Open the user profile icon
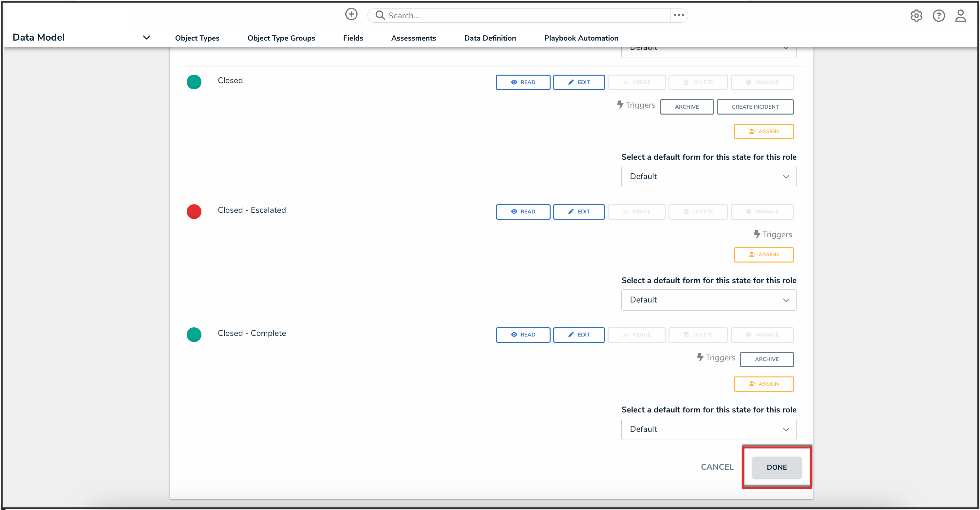 click(961, 16)
